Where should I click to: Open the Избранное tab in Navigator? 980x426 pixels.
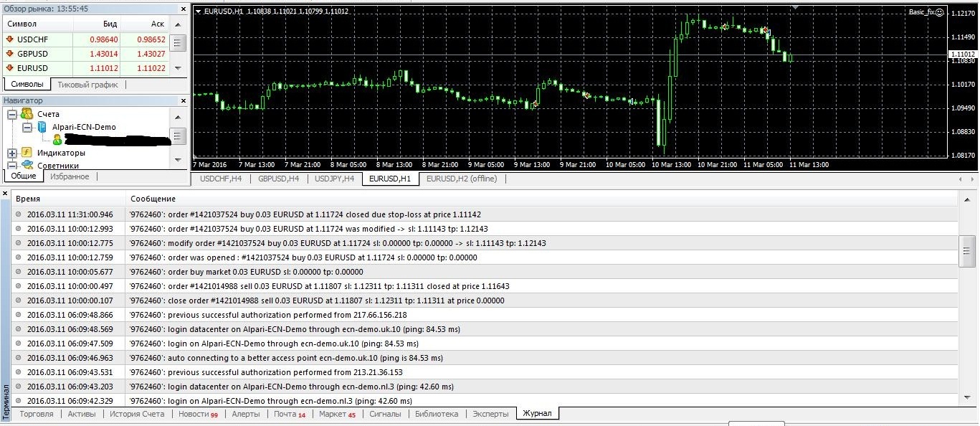point(70,176)
